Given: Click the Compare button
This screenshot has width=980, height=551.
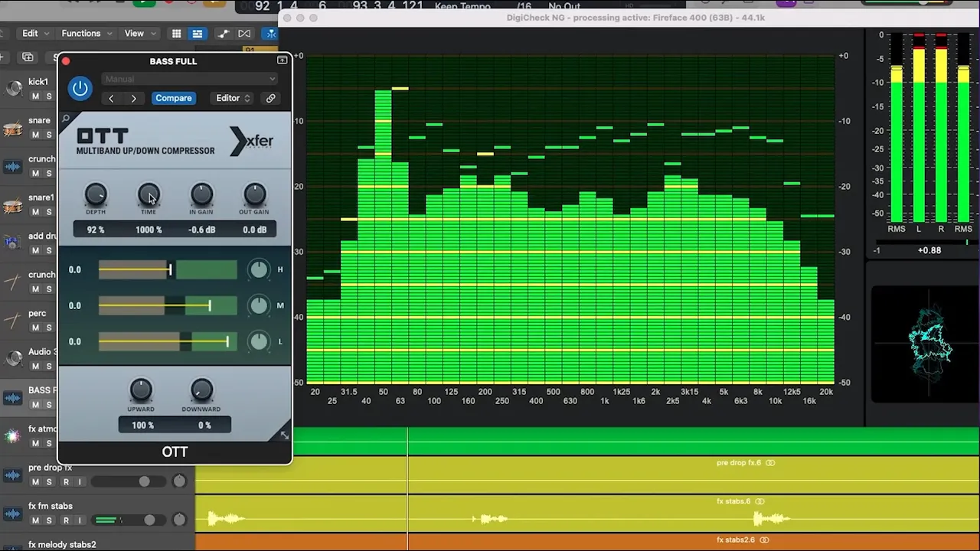Looking at the screenshot, I should [174, 98].
